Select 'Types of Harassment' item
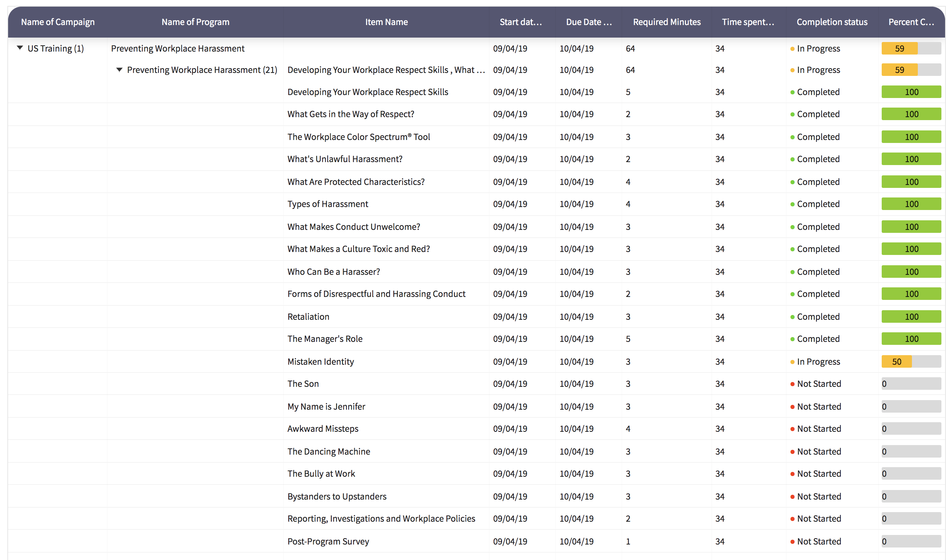The width and height of the screenshot is (951, 560). point(328,204)
